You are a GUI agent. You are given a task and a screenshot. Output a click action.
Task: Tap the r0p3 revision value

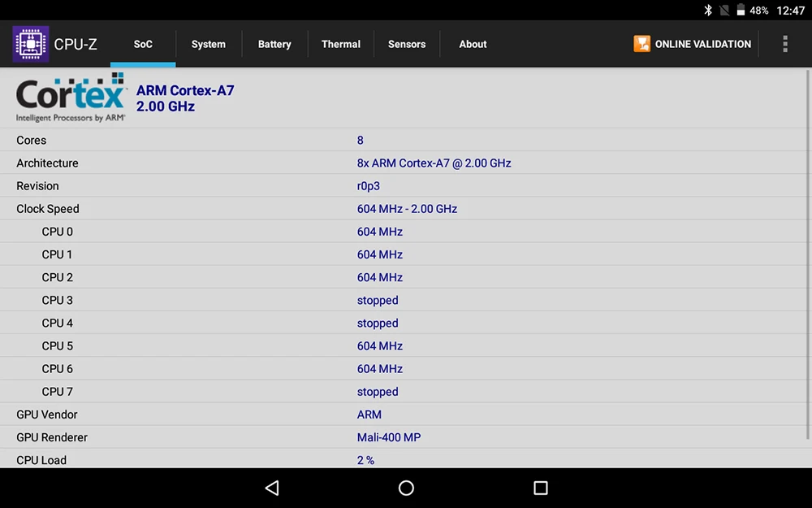368,186
